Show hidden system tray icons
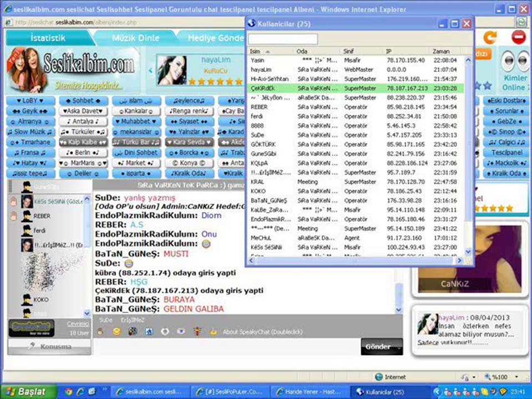 tap(437, 392)
